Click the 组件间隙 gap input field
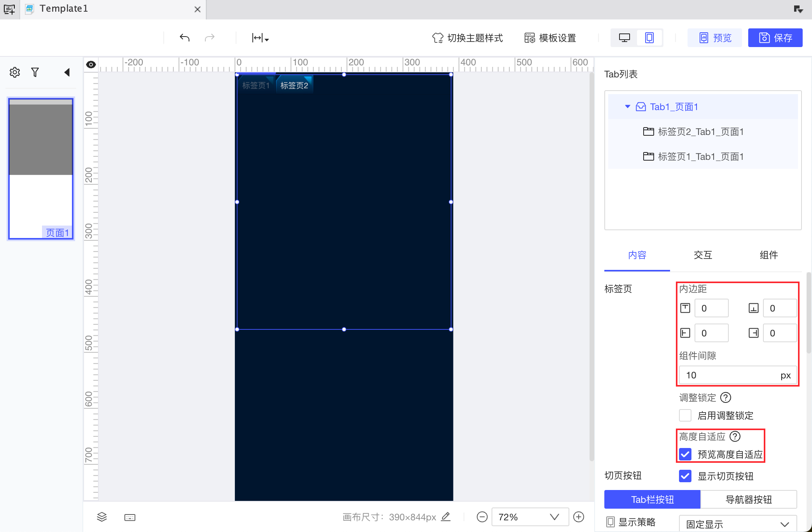The width and height of the screenshot is (812, 532). pyautogui.click(x=738, y=375)
